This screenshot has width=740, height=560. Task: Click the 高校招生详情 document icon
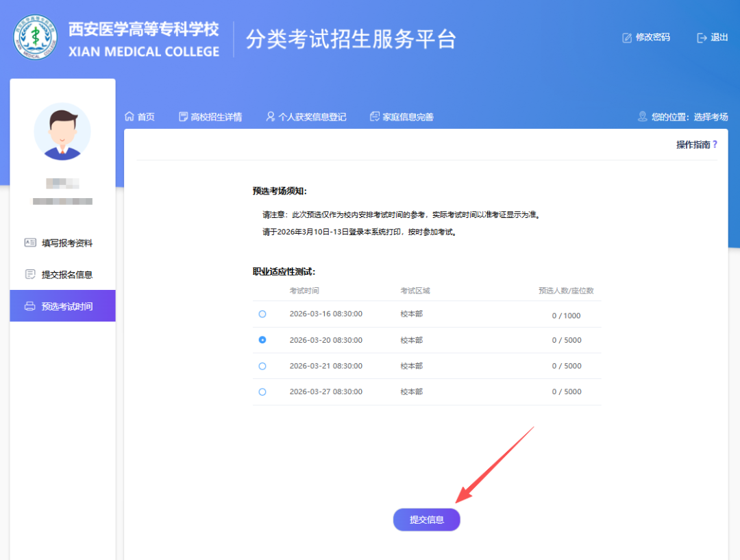click(x=183, y=117)
